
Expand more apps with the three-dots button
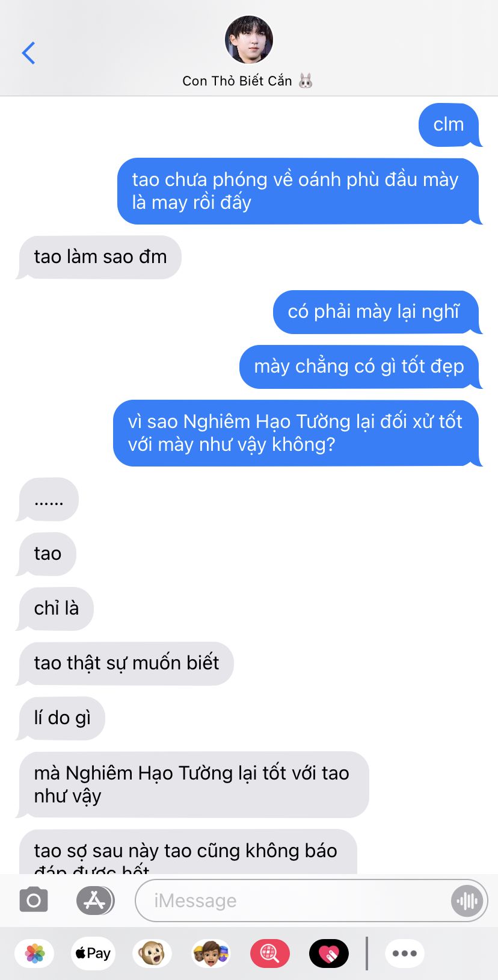405,954
